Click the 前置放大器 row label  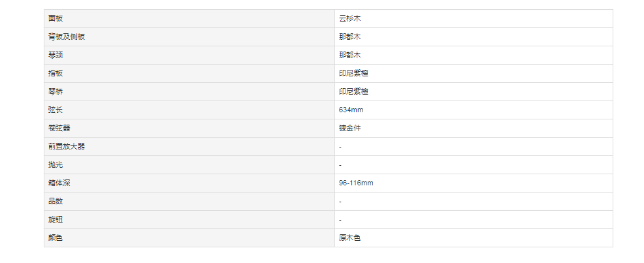[x=189, y=146]
